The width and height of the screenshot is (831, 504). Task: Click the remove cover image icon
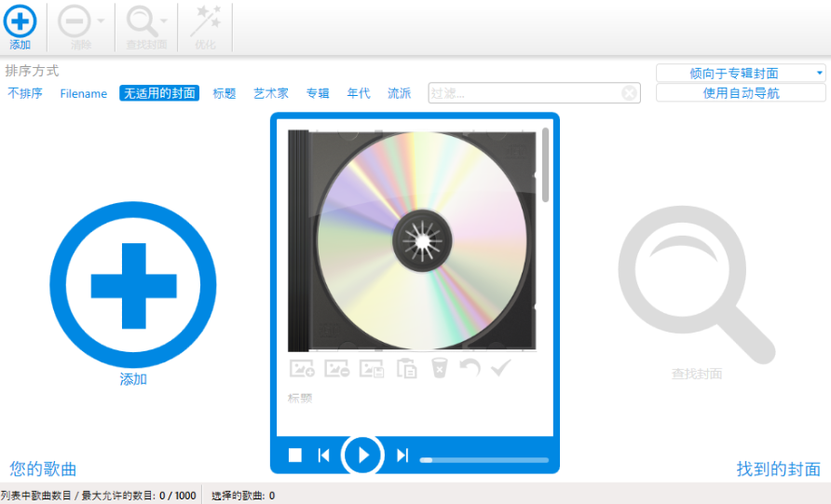337,368
